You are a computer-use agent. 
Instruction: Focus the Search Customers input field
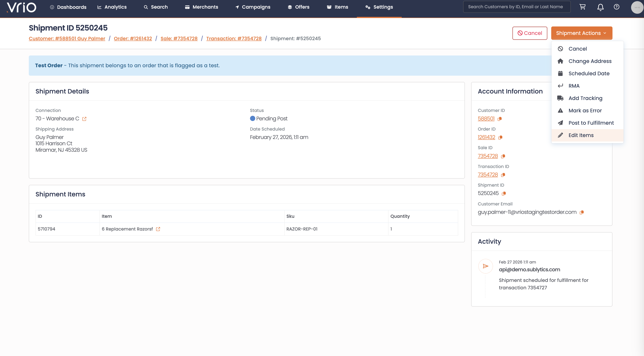517,7
